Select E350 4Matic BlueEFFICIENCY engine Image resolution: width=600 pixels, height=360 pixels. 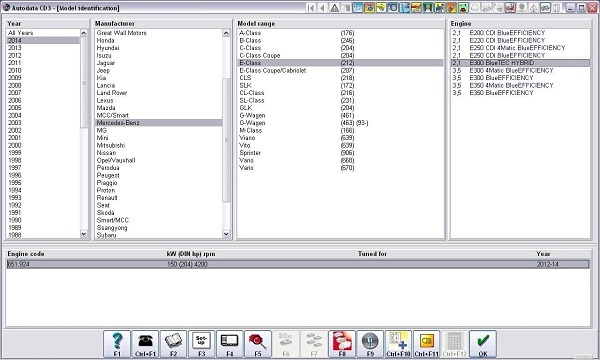520,85
